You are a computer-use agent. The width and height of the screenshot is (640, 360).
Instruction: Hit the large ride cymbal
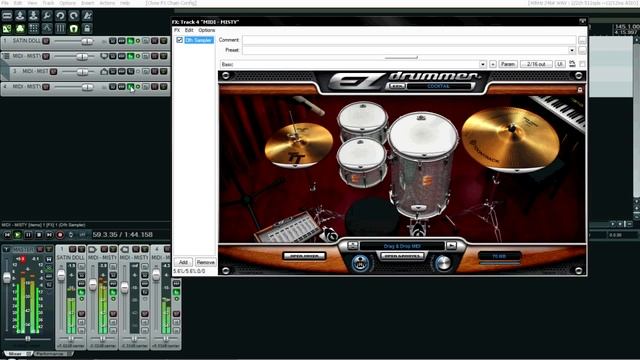point(510,139)
